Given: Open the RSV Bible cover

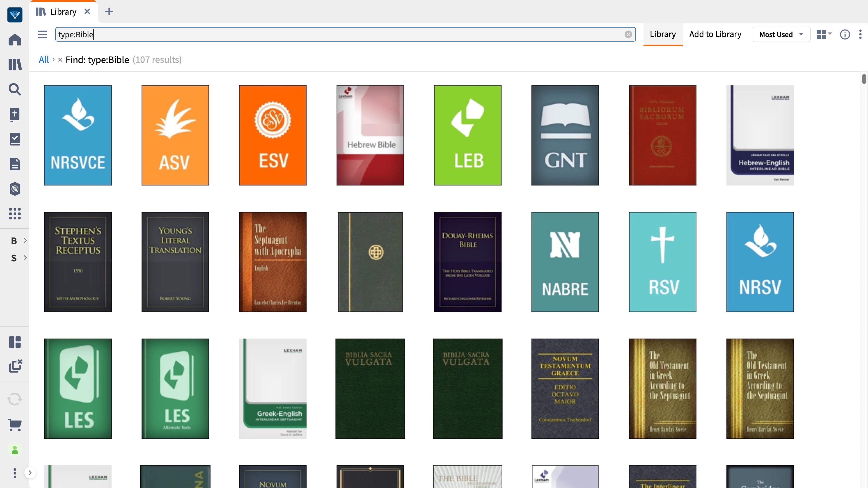Looking at the screenshot, I should 663,262.
